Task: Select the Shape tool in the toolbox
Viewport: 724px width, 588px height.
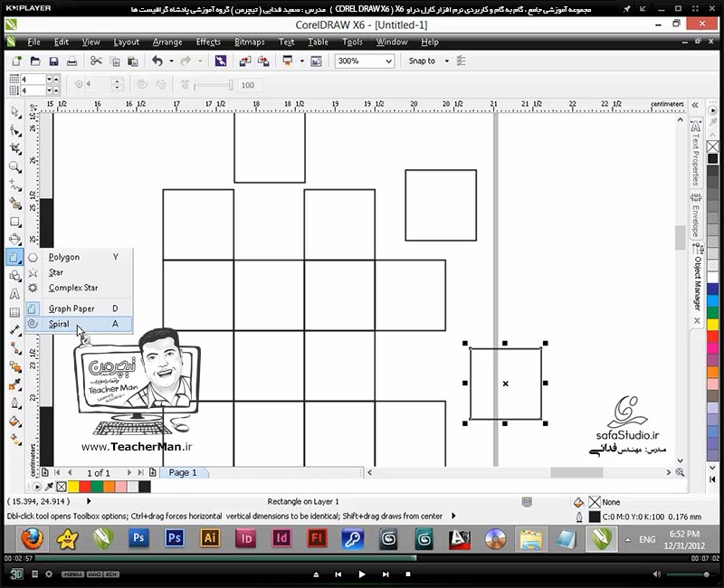Action: [15, 131]
